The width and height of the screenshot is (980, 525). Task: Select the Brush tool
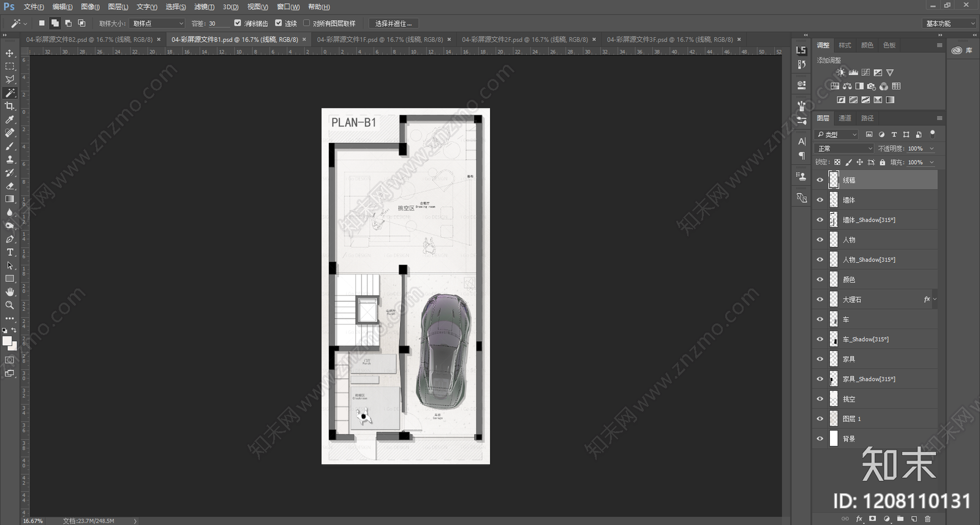tap(10, 146)
